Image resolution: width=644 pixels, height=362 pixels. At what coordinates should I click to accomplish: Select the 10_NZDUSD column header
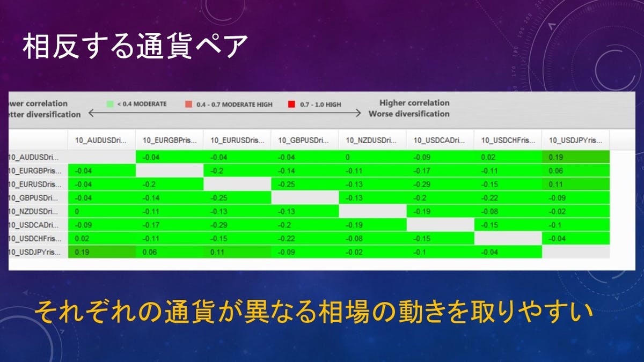(372, 140)
